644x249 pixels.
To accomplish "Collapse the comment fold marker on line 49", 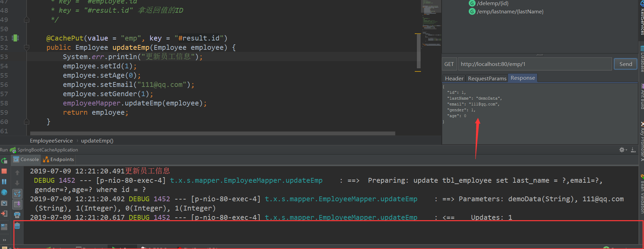I will (x=26, y=20).
